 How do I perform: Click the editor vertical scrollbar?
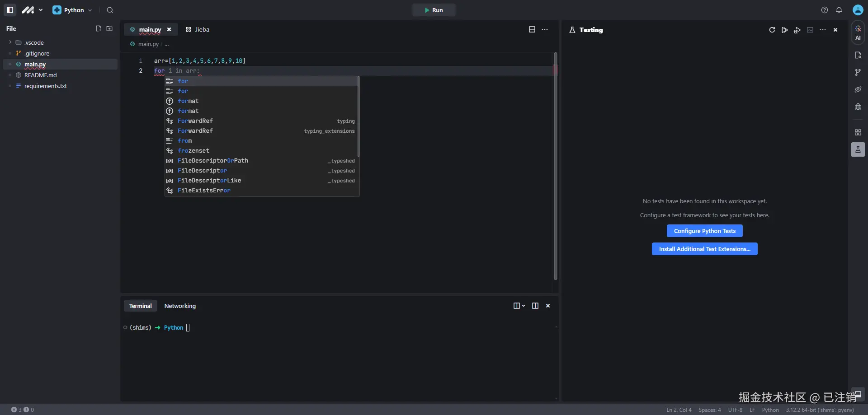pyautogui.click(x=556, y=166)
